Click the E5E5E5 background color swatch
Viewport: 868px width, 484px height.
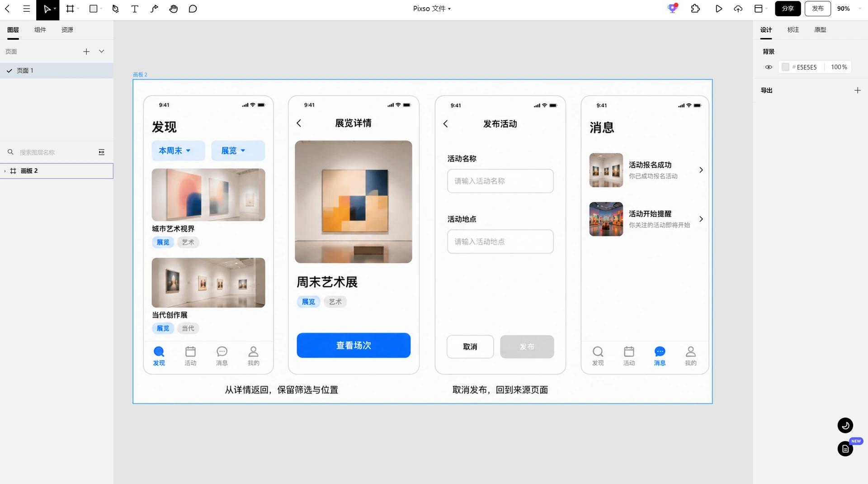click(785, 67)
